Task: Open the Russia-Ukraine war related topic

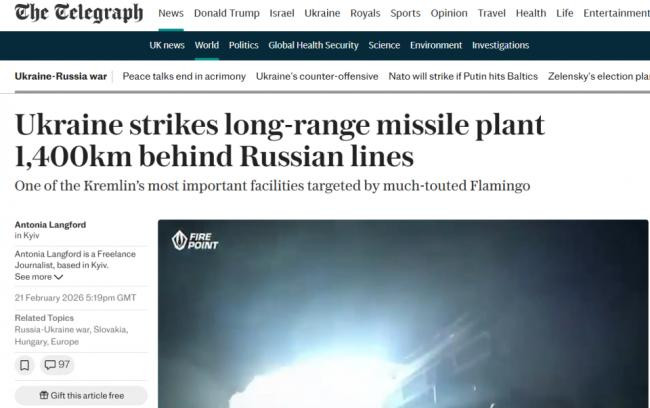Action: 52,330
